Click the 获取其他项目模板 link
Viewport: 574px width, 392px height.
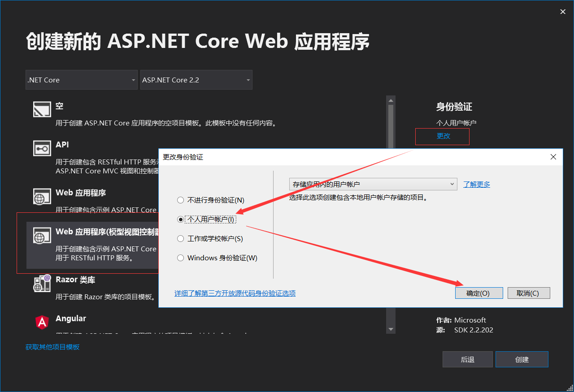(x=52, y=347)
